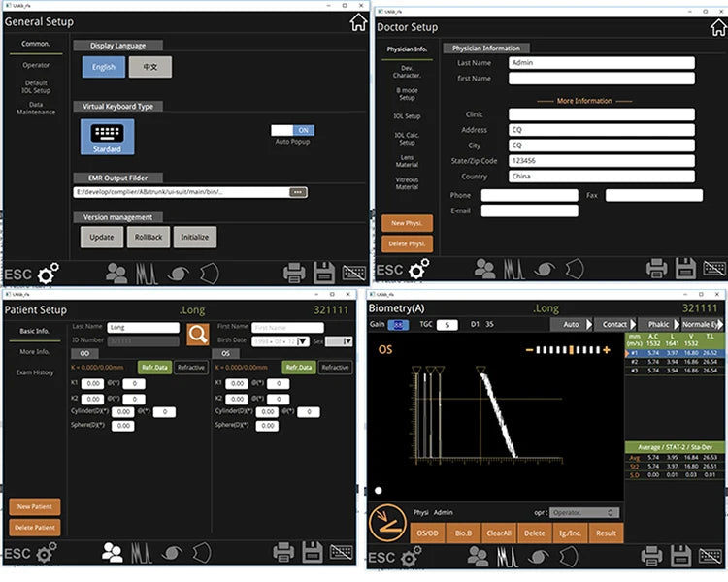Expand the Operator dropdown in Biometry
Viewport: 728px width, 582px height.
coord(611,512)
